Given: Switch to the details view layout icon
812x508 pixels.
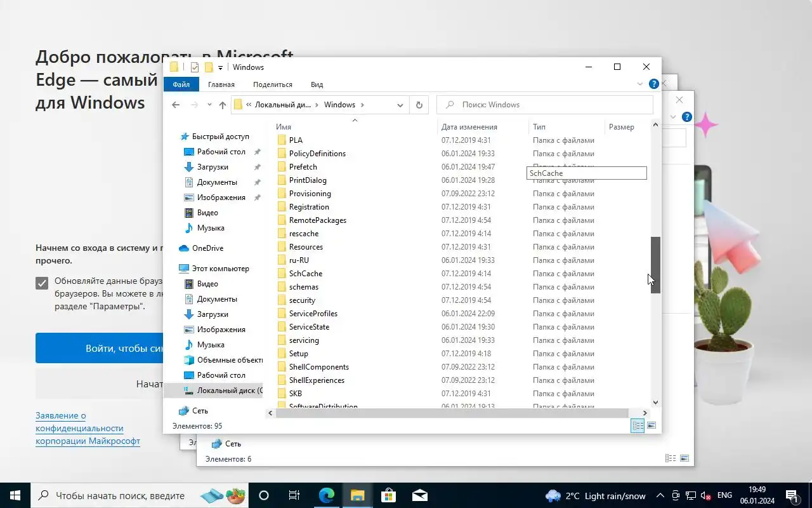Looking at the screenshot, I should [638, 426].
